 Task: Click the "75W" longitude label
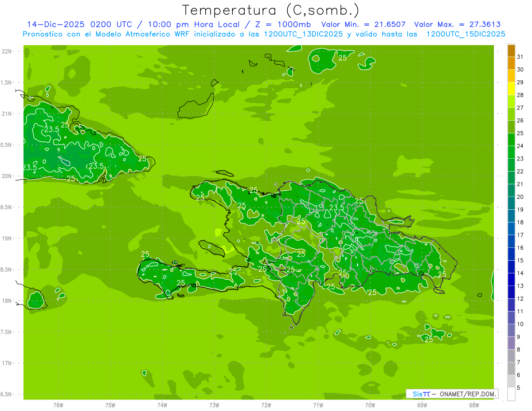[x=110, y=405]
